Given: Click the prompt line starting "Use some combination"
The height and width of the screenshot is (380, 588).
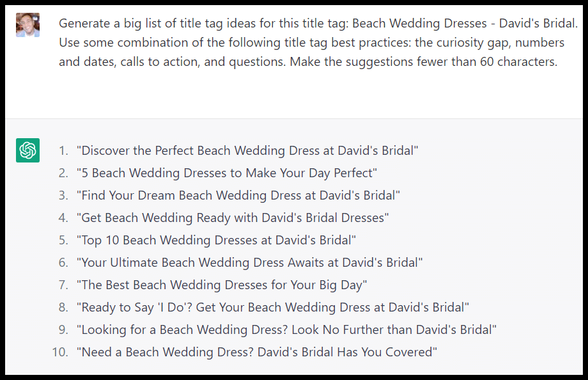Looking at the screenshot, I should coord(311,44).
